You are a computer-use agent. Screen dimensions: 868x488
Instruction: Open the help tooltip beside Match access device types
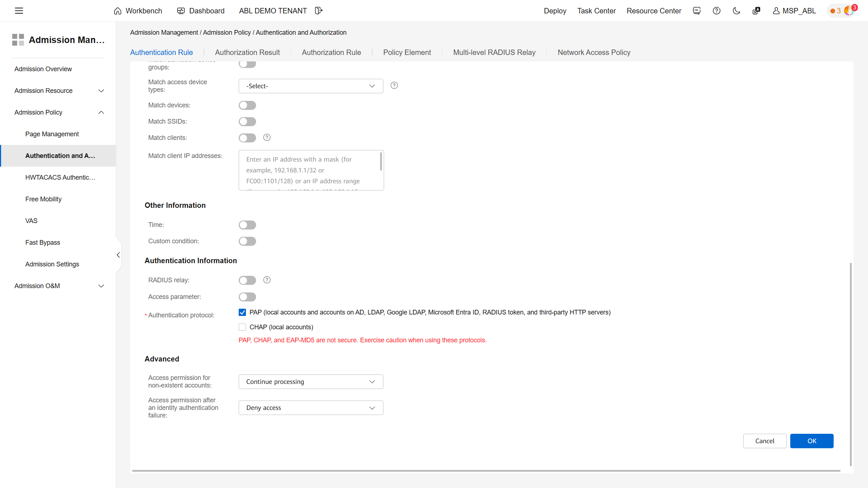click(394, 85)
